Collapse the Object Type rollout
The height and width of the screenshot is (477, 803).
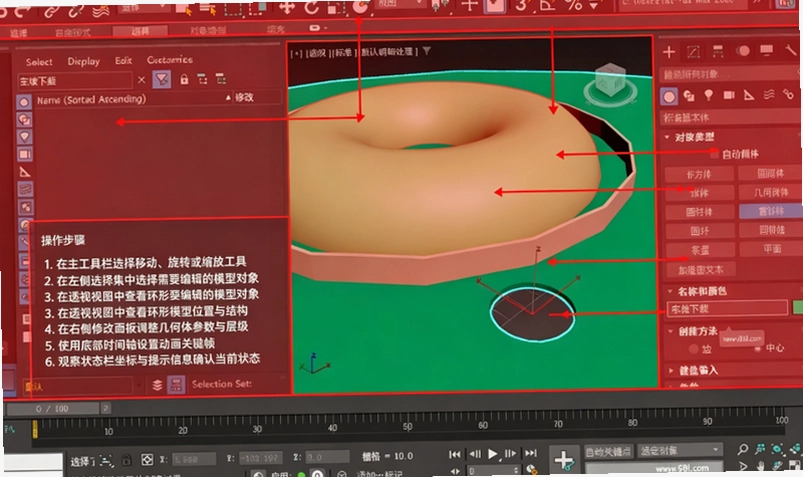click(667, 137)
